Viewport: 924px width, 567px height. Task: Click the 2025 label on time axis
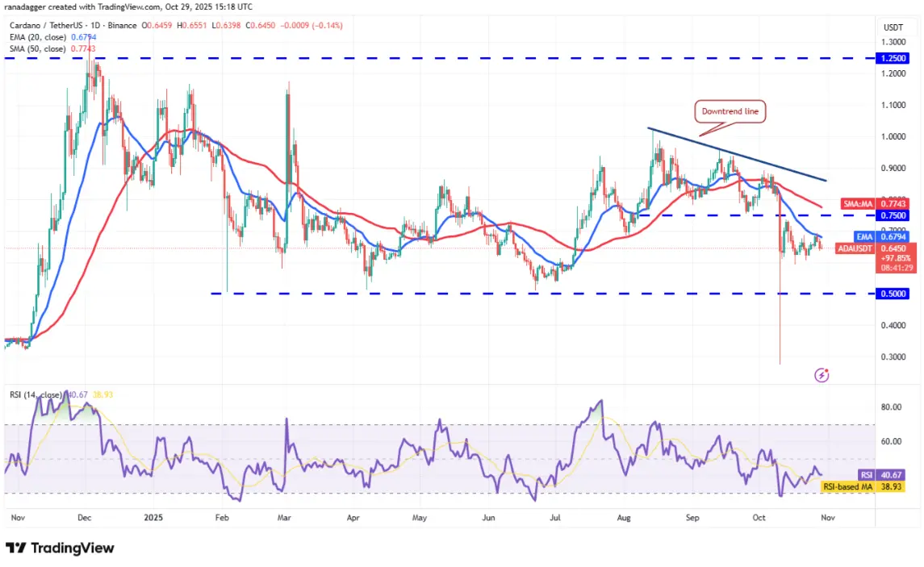153,518
